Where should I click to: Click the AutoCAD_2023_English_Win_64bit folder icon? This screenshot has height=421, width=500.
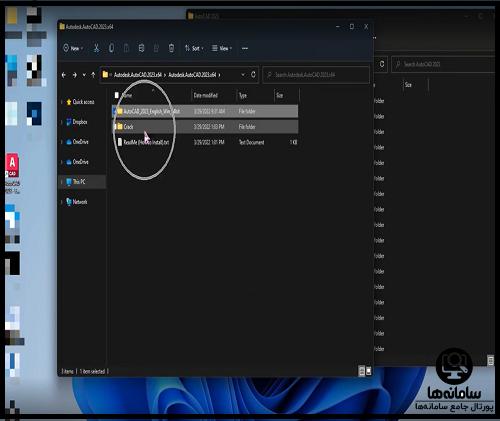120,111
